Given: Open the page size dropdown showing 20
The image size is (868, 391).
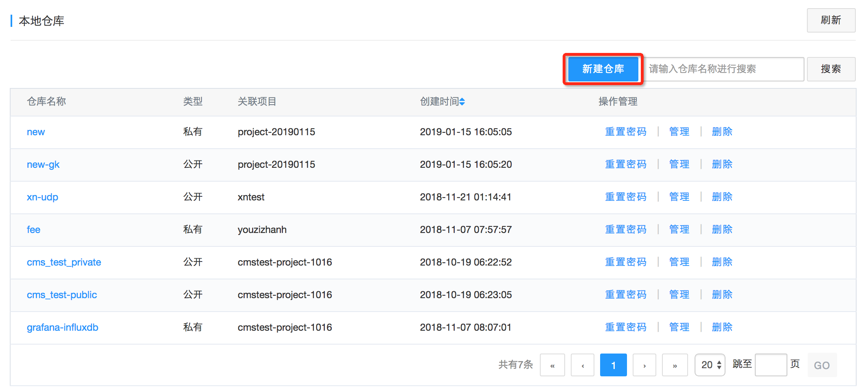Looking at the screenshot, I should click(709, 365).
